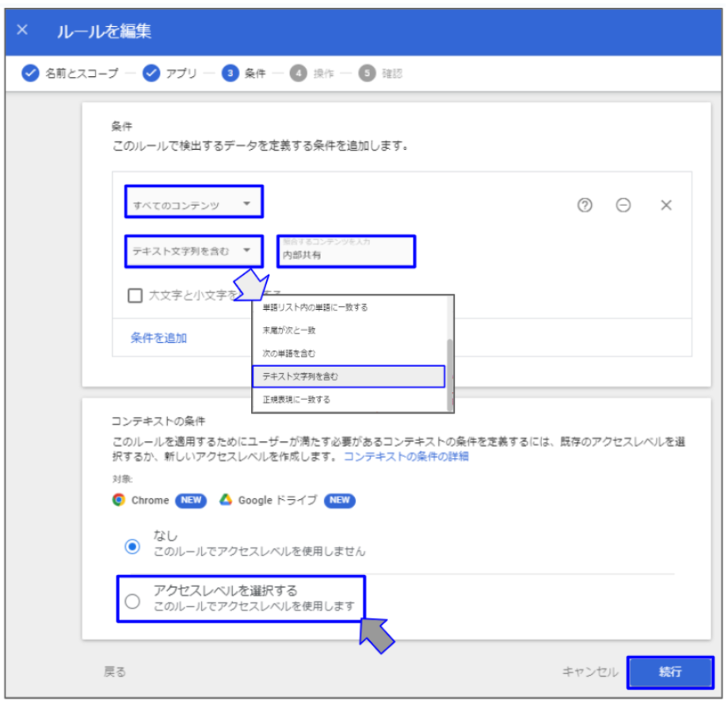Select the なし radio button
This screenshot has height=701, width=728.
tap(132, 546)
